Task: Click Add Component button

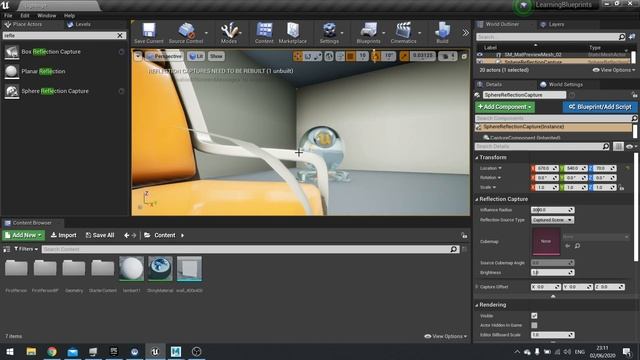Action: (x=505, y=107)
